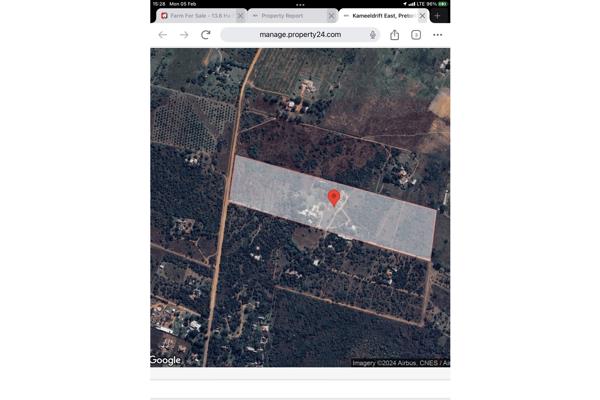Click the browser back arrow
The height and width of the screenshot is (400, 600).
pos(163,35)
